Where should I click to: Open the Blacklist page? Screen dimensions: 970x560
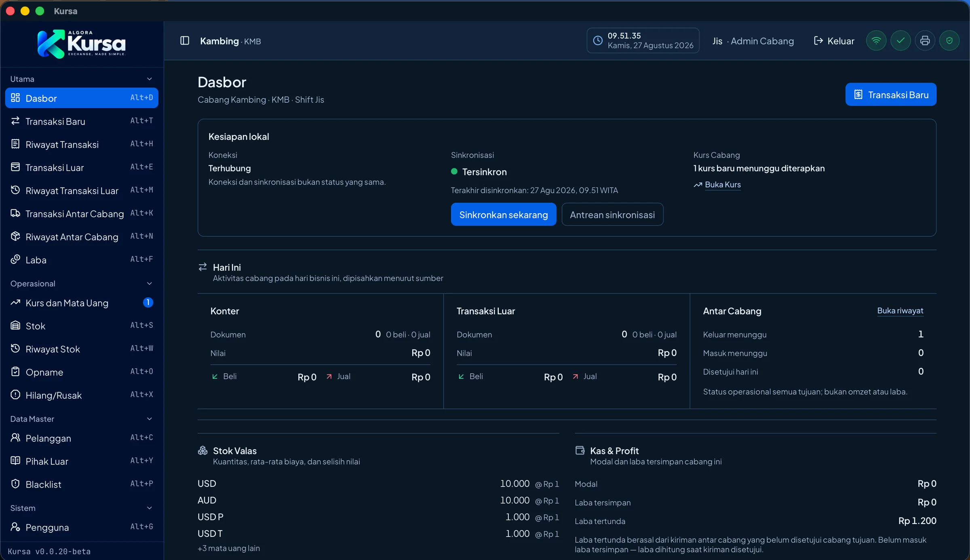[x=82, y=484]
